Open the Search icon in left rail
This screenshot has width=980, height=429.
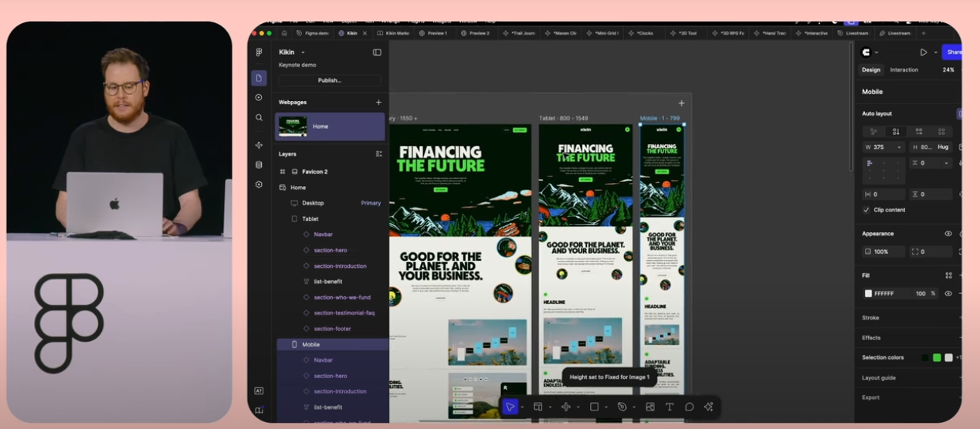tap(259, 117)
